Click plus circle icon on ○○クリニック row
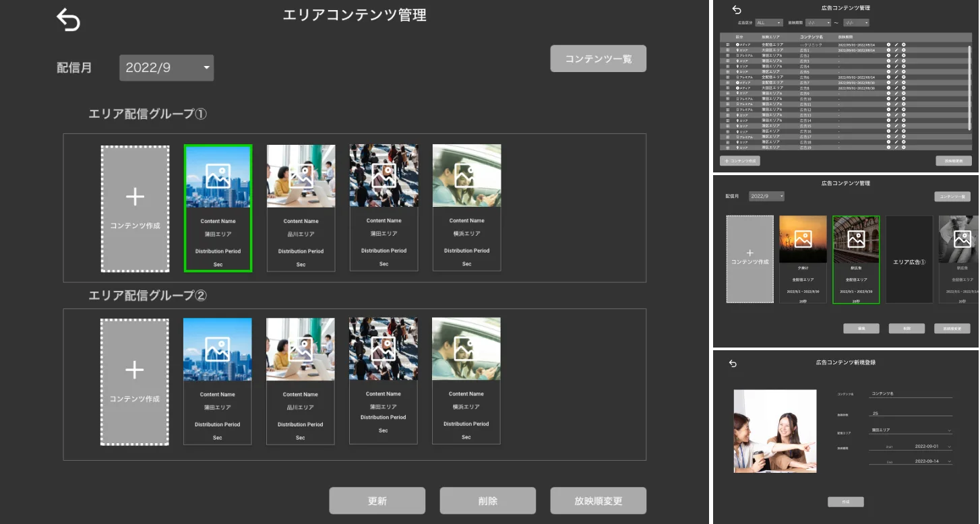The height and width of the screenshot is (524, 980). pos(888,44)
